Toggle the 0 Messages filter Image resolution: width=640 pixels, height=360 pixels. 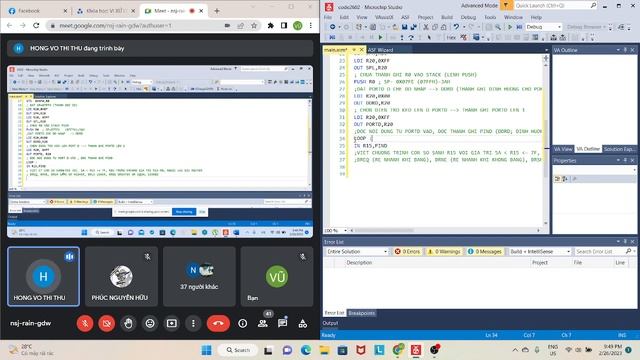[484, 251]
